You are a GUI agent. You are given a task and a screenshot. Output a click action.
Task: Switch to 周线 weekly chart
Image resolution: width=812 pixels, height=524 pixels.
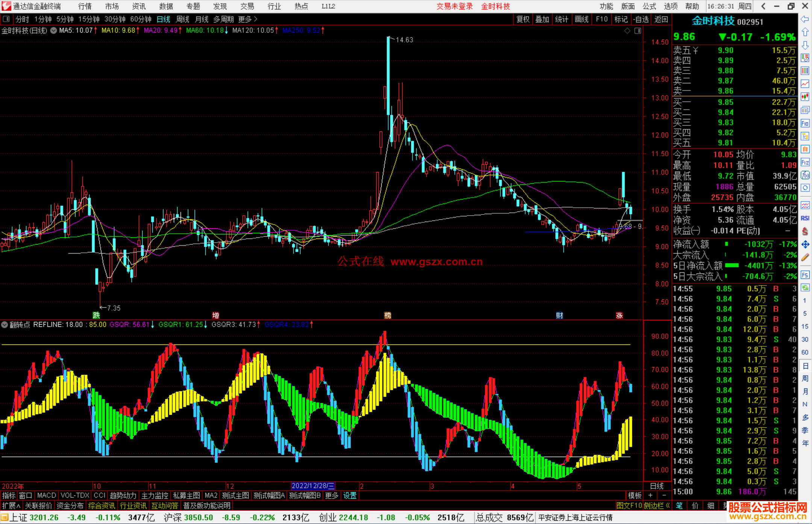point(183,19)
